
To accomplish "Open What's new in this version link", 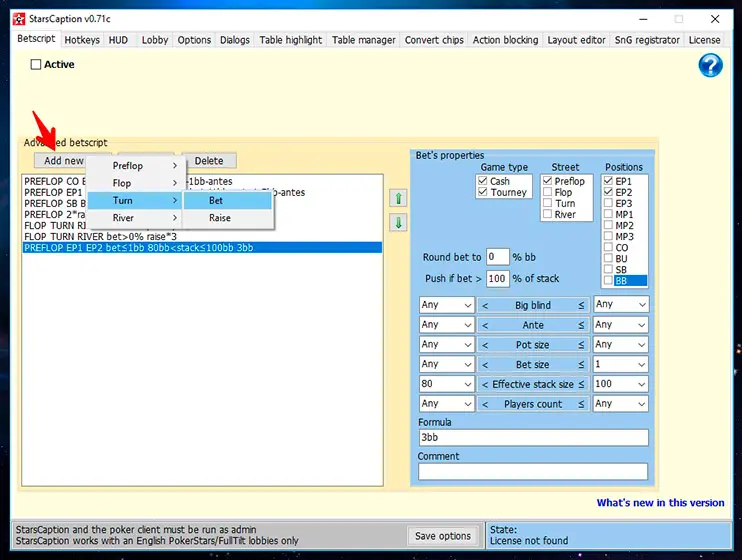I will click(660, 503).
